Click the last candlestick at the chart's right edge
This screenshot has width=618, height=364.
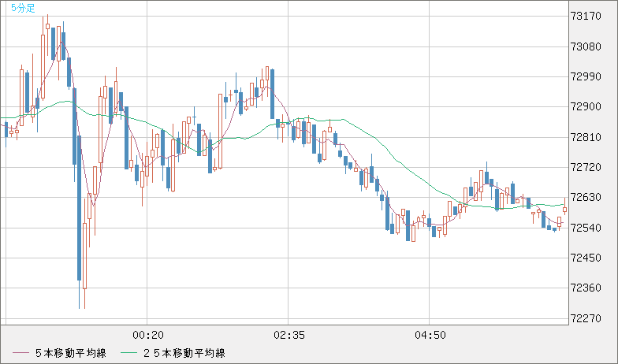(x=564, y=208)
